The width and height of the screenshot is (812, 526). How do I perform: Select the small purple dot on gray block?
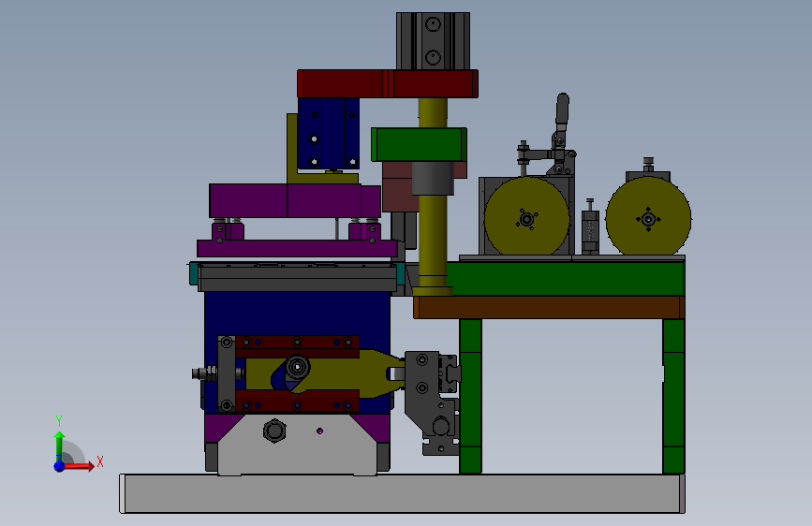(x=319, y=431)
